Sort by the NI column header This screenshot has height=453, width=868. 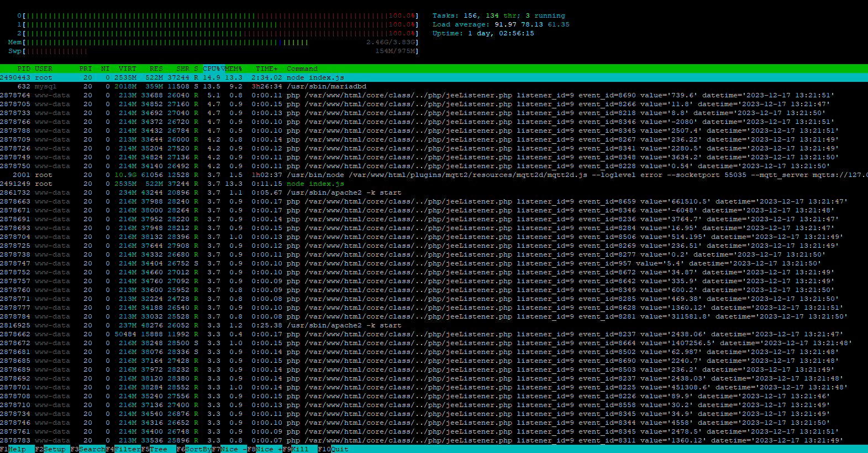coord(106,69)
